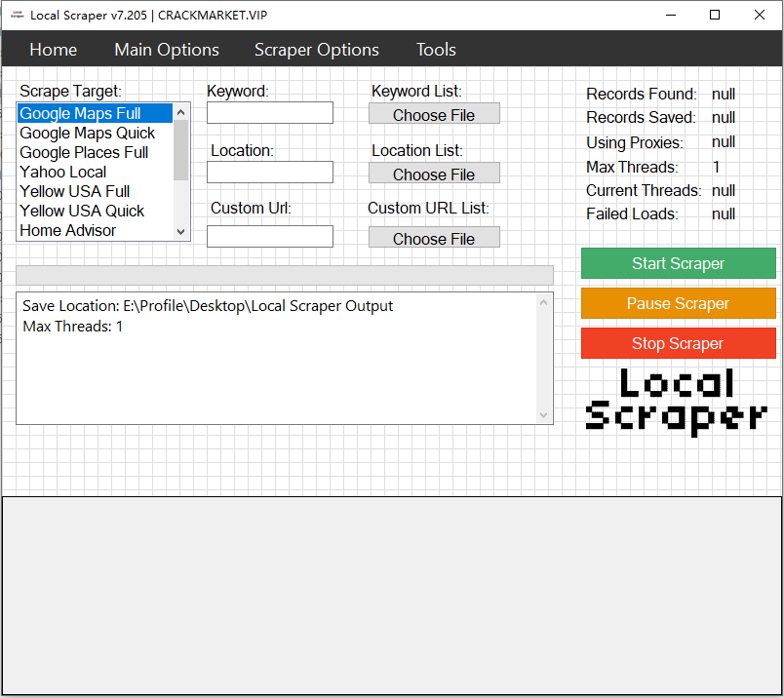Choose a file for Custom URL List
The width and height of the screenshot is (784, 698).
[434, 237]
